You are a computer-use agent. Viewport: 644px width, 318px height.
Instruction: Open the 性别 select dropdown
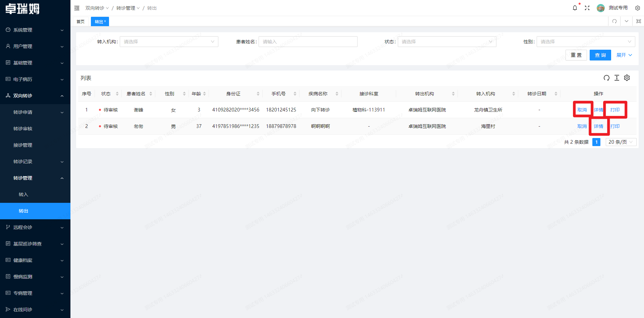pyautogui.click(x=585, y=42)
